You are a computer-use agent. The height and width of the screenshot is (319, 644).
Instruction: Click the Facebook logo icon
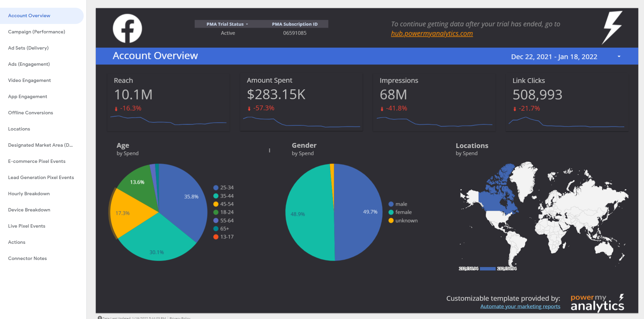point(127,28)
